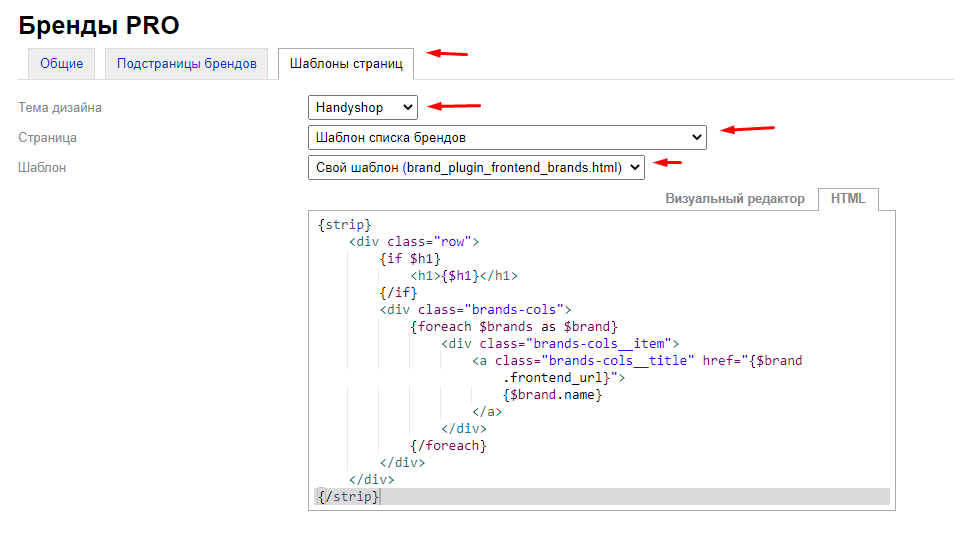973x543 pixels.
Task: Click the brands-cols__item div line
Action: pyautogui.click(x=560, y=343)
